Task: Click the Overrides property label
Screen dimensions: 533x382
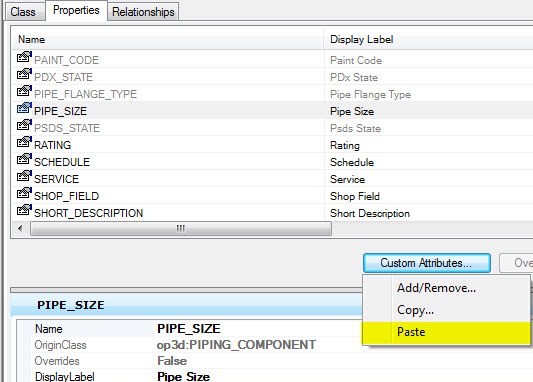Action: 57,361
